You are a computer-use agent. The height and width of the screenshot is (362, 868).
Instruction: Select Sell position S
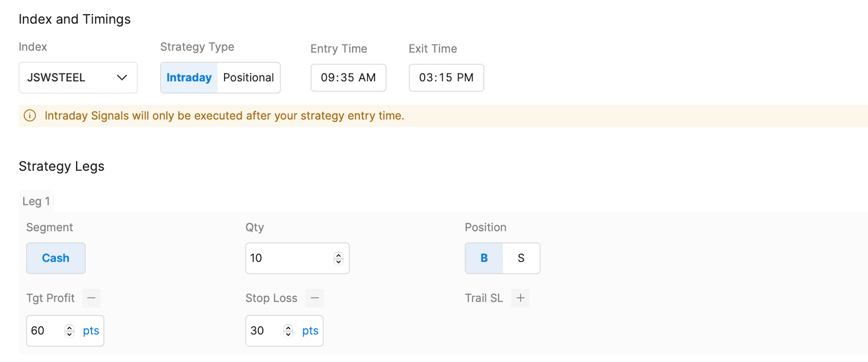521,258
